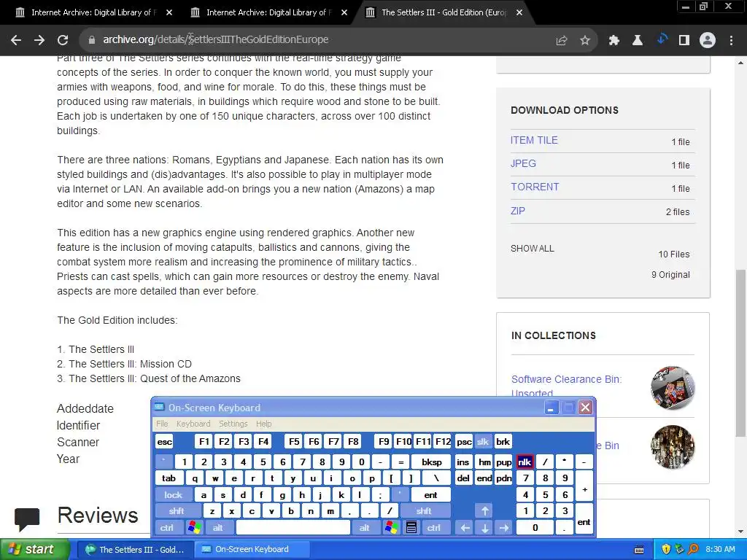Click the keyboard icon in the taskbar tray

pos(639,550)
